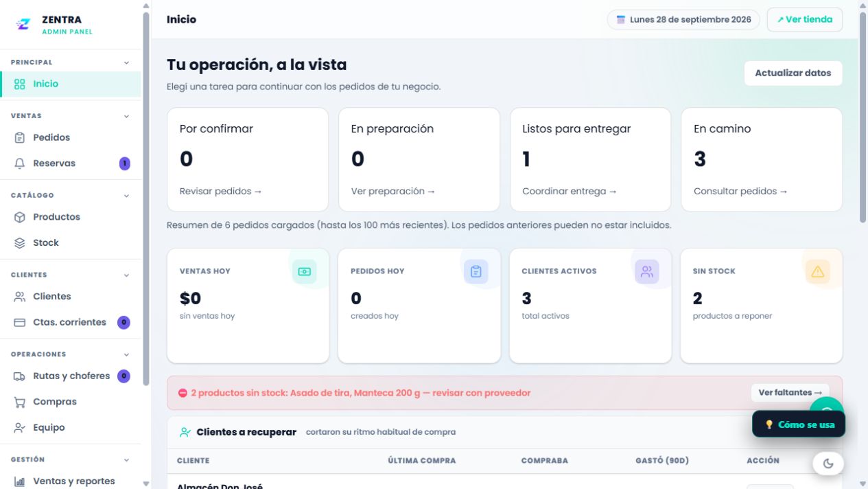The width and height of the screenshot is (868, 489).
Task: Click the Ventas hoy money icon
Action: 305,271
